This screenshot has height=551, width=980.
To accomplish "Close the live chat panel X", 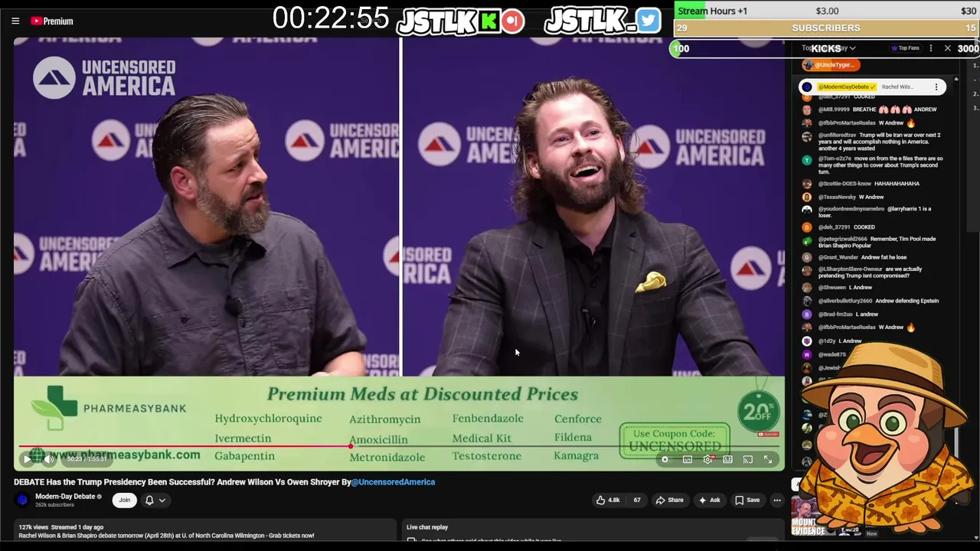I will 947,48.
